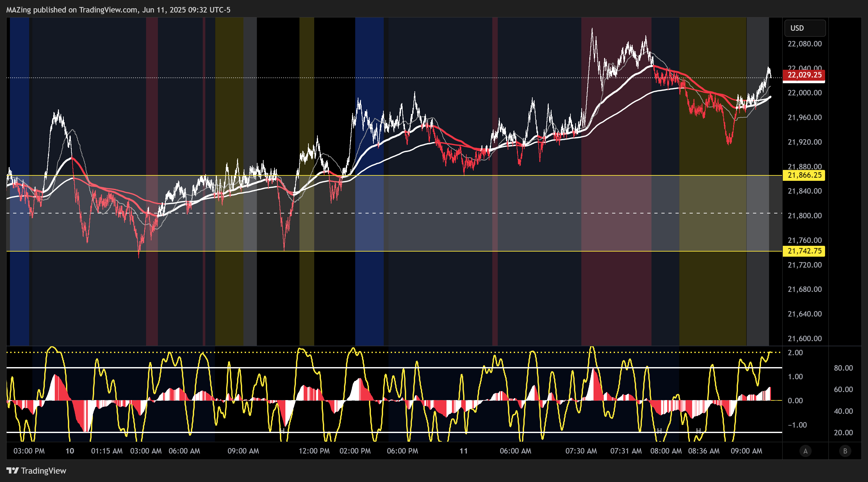Click the 21,600.00 price axis value
Viewport: 868px width, 482px height.
coord(805,338)
